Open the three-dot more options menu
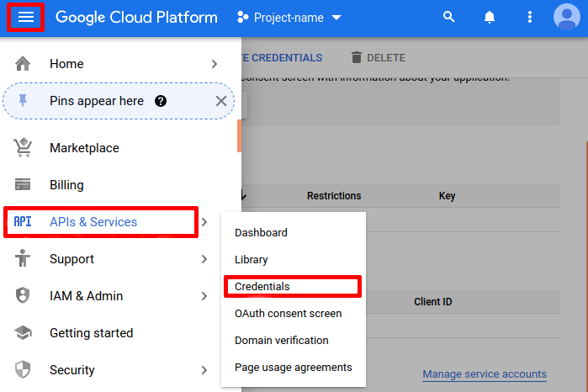Image resolution: width=588 pixels, height=392 pixels. [x=529, y=18]
